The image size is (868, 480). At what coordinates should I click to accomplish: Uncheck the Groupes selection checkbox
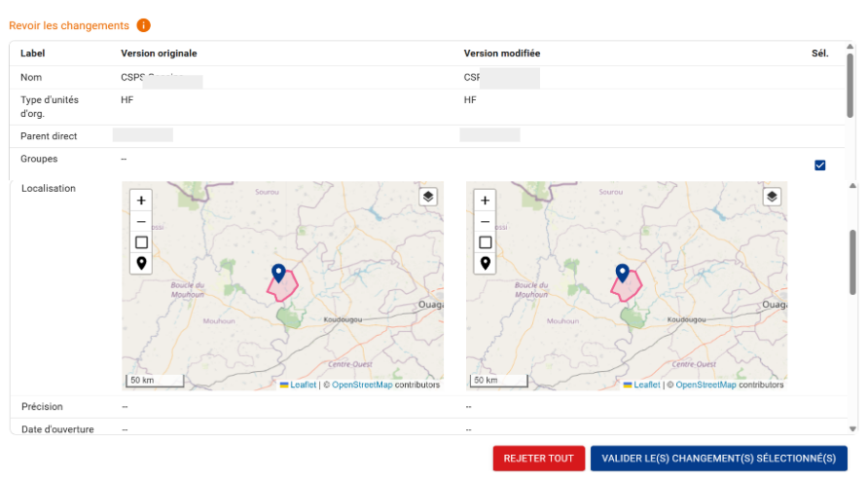point(820,165)
